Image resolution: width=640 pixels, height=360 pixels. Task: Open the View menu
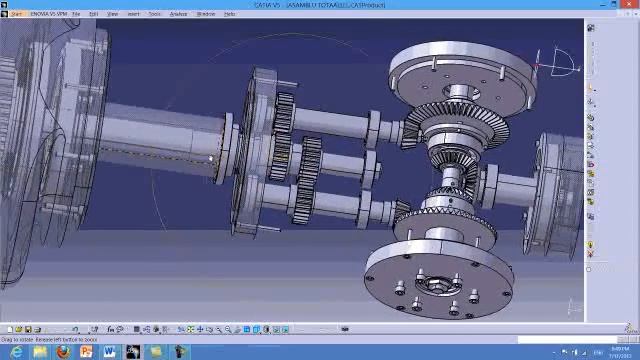tap(112, 14)
